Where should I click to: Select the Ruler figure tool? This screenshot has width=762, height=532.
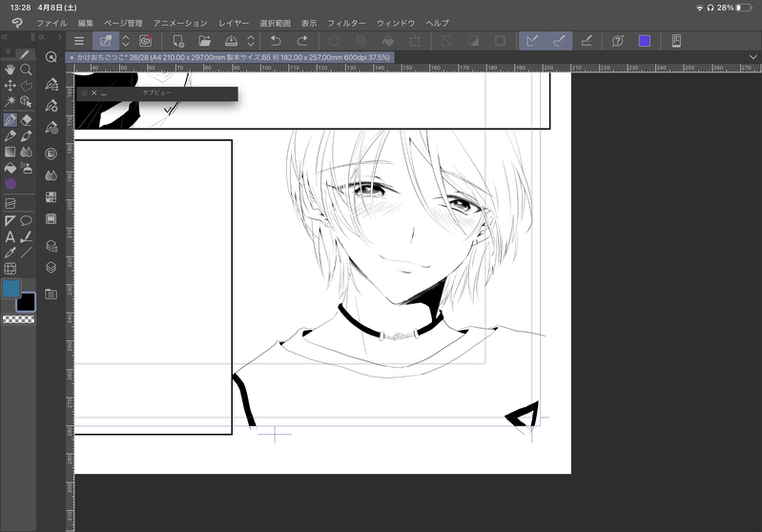click(10, 221)
